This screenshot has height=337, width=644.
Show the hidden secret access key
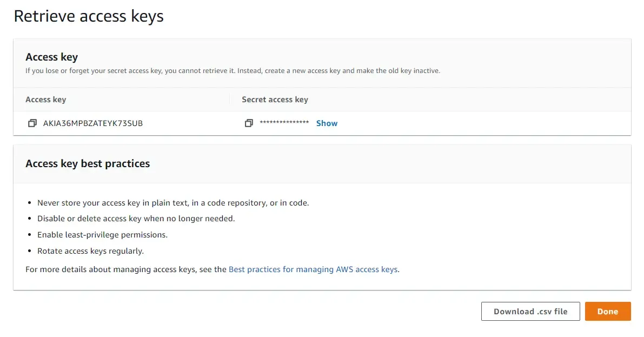(327, 123)
